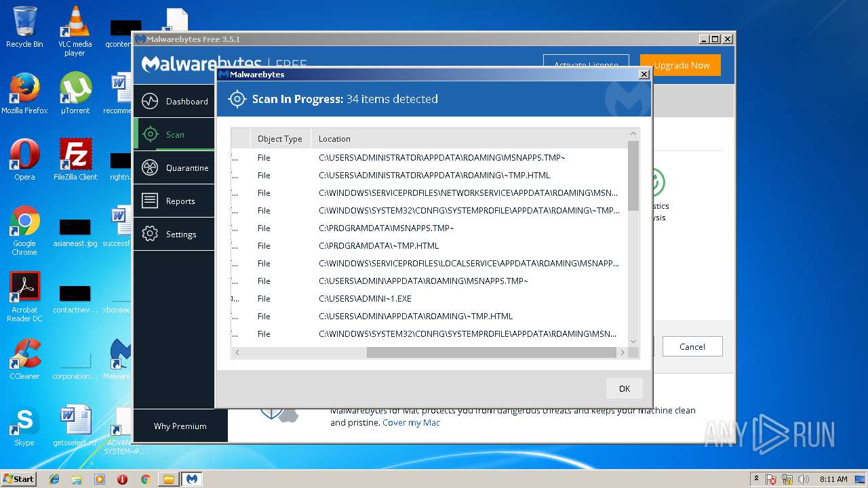868x488 pixels.
Task: Cancel the scan in main window
Action: [692, 346]
